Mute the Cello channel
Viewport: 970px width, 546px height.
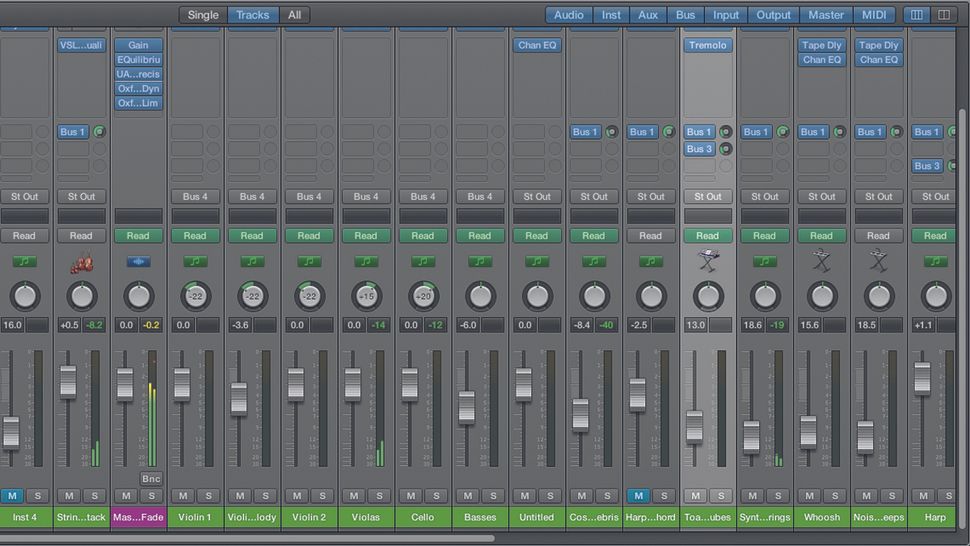(411, 496)
